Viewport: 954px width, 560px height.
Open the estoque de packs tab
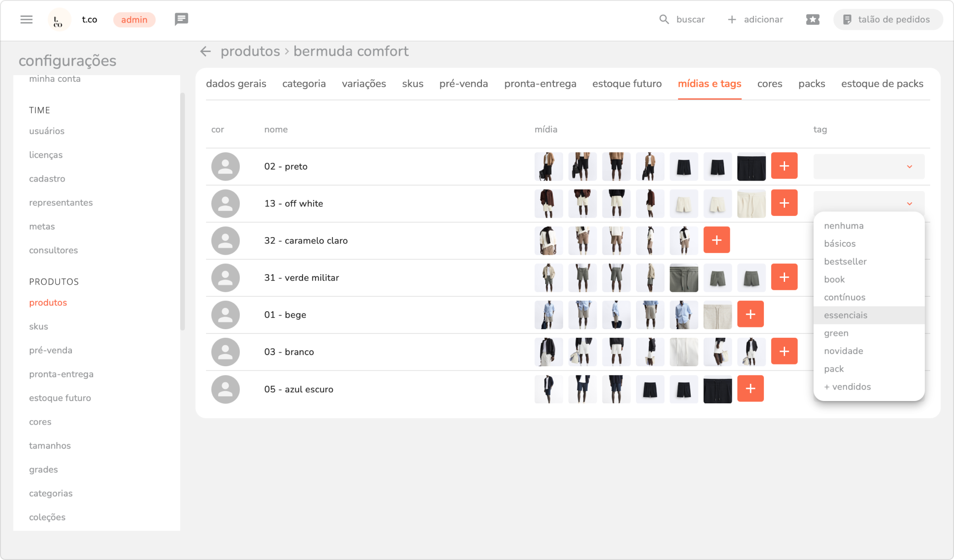tap(882, 84)
